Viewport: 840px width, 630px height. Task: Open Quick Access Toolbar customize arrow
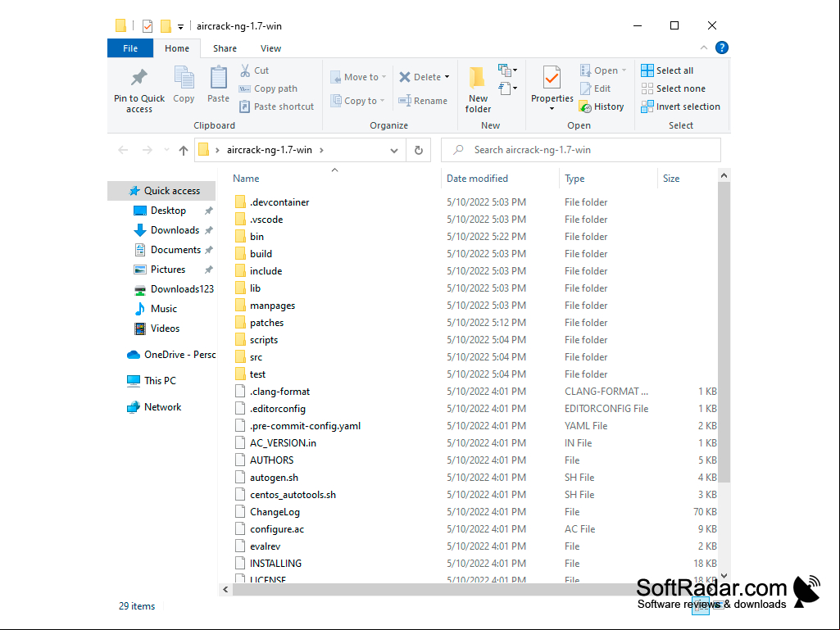(180, 26)
